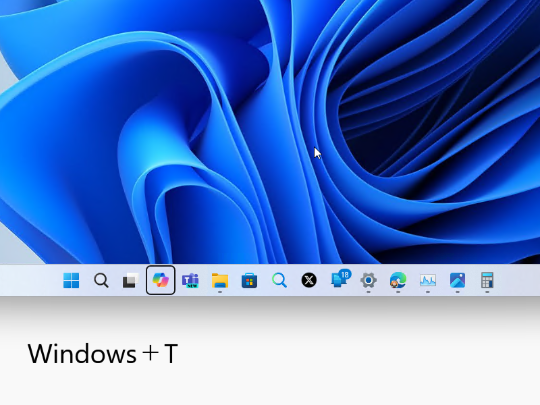Image resolution: width=540 pixels, height=405 pixels.
Task: Launch the Microsoft Store app
Action: pyautogui.click(x=249, y=280)
